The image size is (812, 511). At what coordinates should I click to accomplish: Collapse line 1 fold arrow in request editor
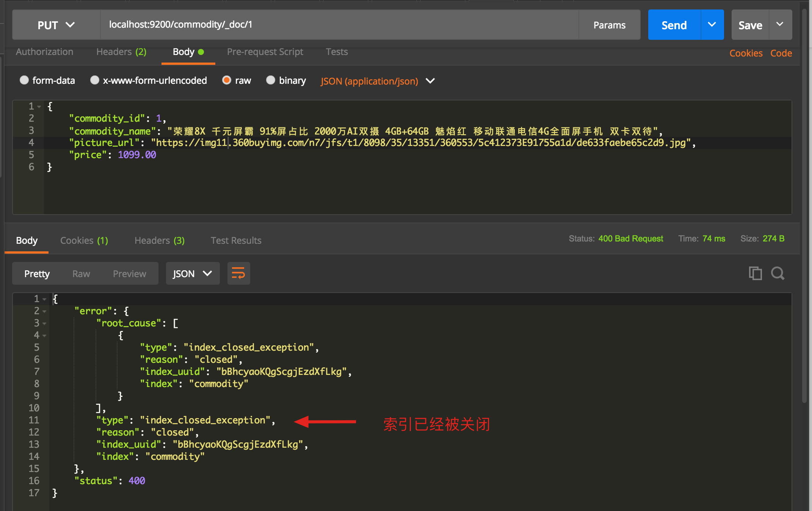click(39, 107)
